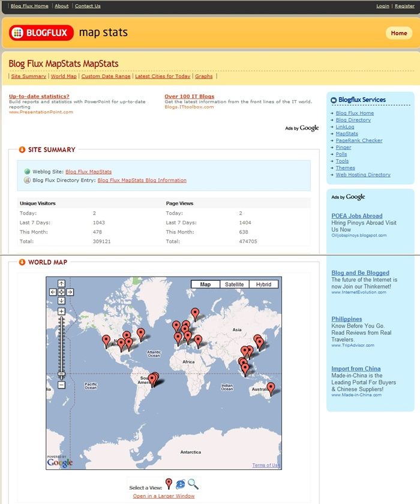The width and height of the screenshot is (420, 504).
Task: Open Blog Flux MapStats weblog link
Action: (x=89, y=172)
